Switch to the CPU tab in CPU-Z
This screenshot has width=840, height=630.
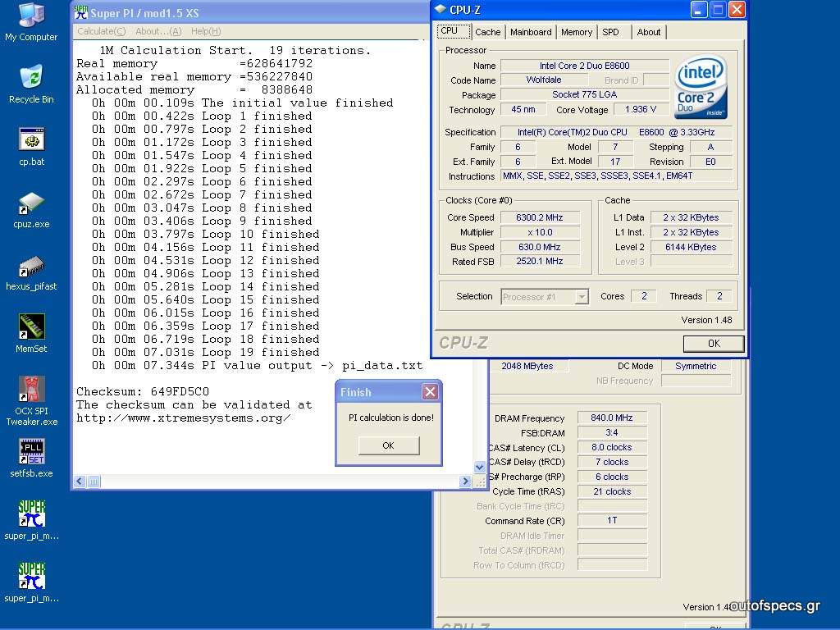(x=454, y=31)
